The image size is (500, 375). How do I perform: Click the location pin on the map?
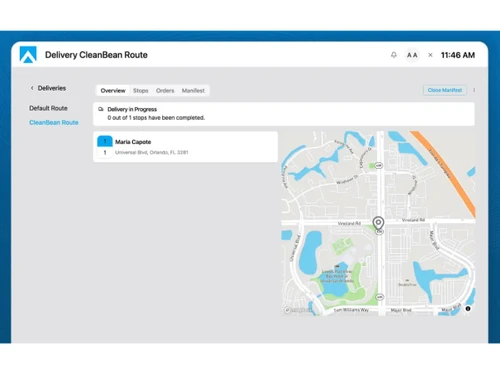pos(378,223)
